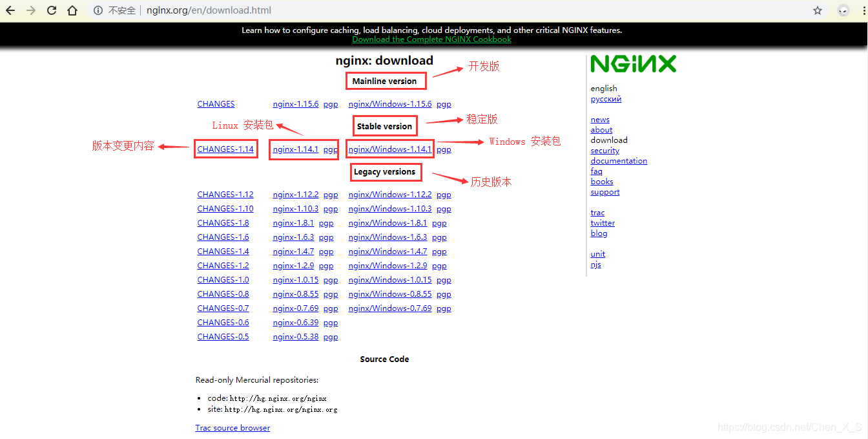Viewport: 868px width, 439px height.
Task: Open the unit link in sidebar
Action: (x=597, y=254)
